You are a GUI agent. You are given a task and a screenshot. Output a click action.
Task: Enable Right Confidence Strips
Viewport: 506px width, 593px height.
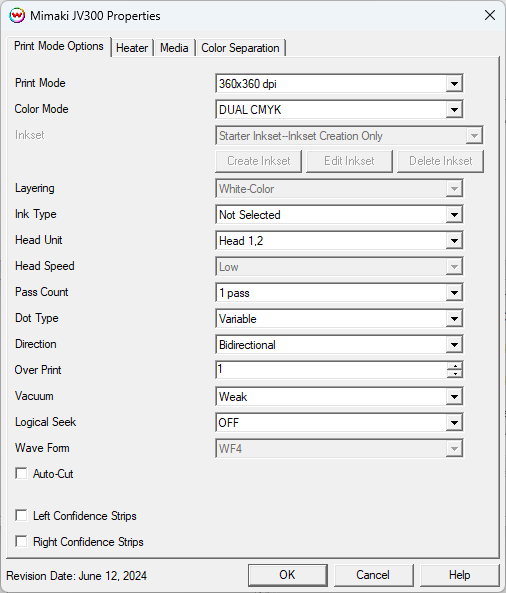coord(21,542)
